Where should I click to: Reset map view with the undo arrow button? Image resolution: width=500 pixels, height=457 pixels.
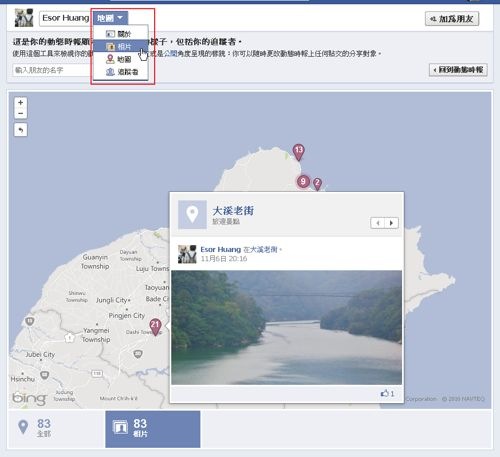21,130
